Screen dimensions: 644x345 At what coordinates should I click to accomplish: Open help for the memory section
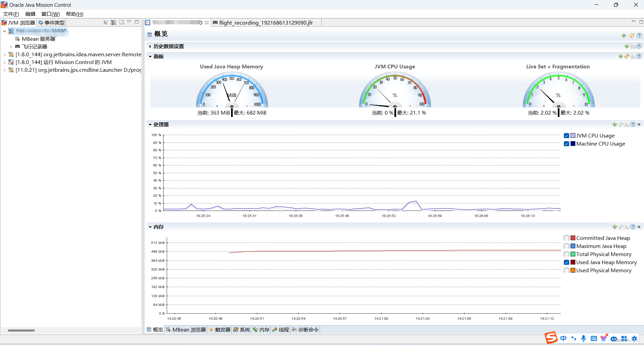[x=633, y=227]
